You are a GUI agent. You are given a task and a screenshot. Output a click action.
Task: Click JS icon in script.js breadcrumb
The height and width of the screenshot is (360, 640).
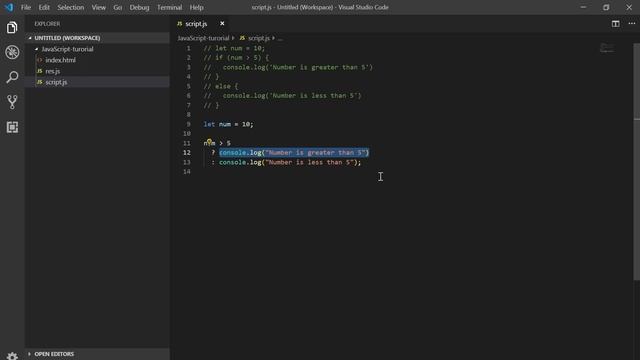click(242, 38)
